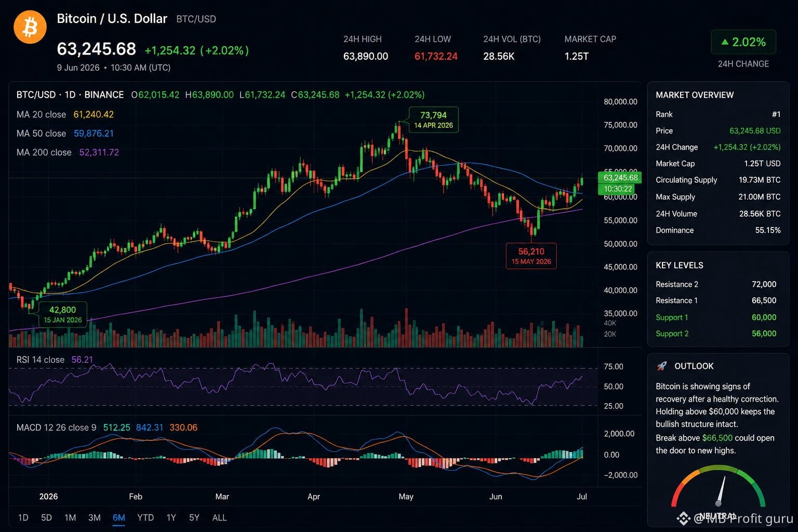Click the Support 1 level 60,000
This screenshot has height=532, width=798.
pyautogui.click(x=764, y=317)
